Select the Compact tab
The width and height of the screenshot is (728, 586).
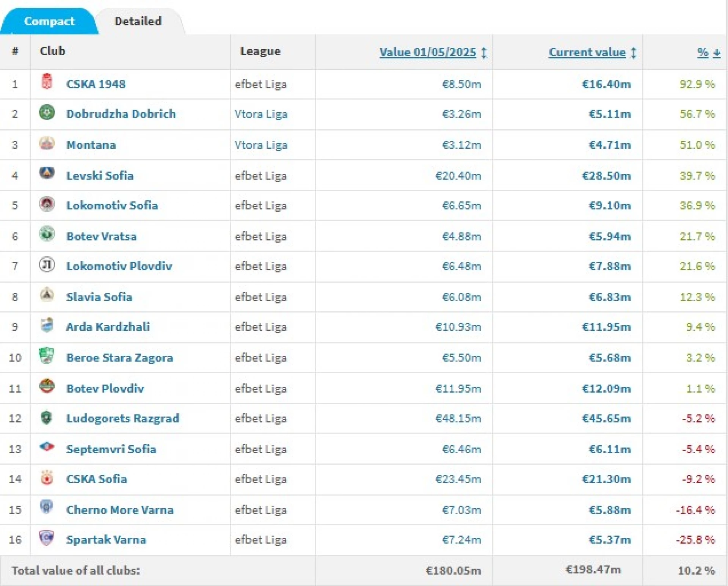coord(50,21)
